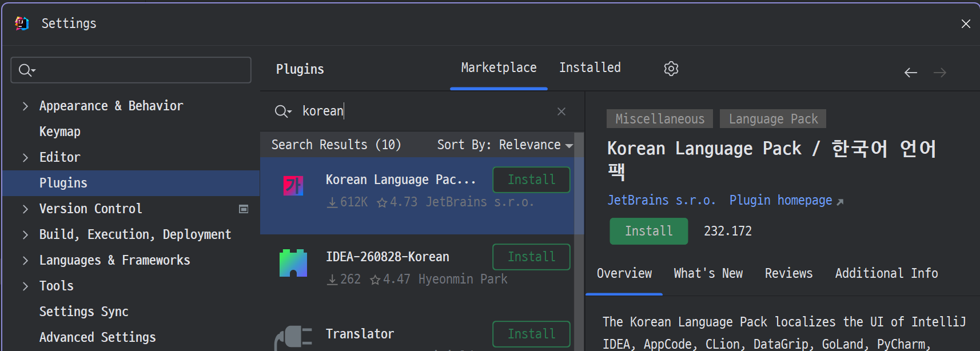Expand the Editor settings node
980x351 pixels.
(25, 158)
